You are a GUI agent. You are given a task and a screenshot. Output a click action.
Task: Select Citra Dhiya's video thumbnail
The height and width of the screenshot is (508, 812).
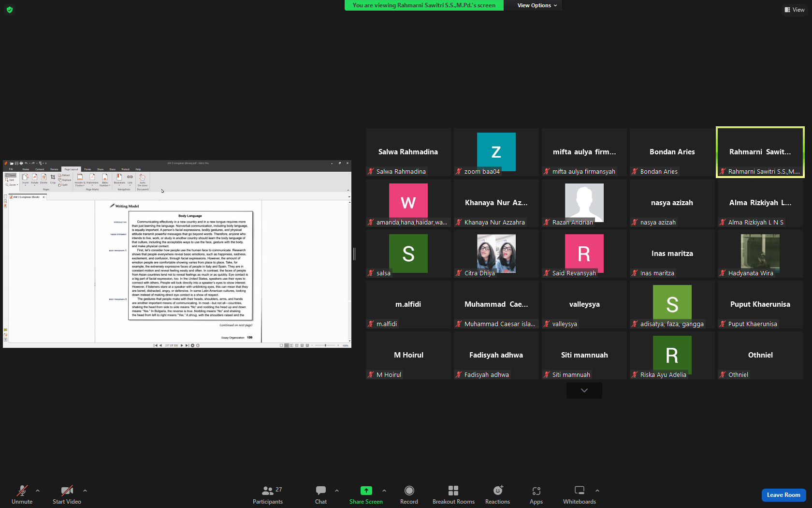496,254
